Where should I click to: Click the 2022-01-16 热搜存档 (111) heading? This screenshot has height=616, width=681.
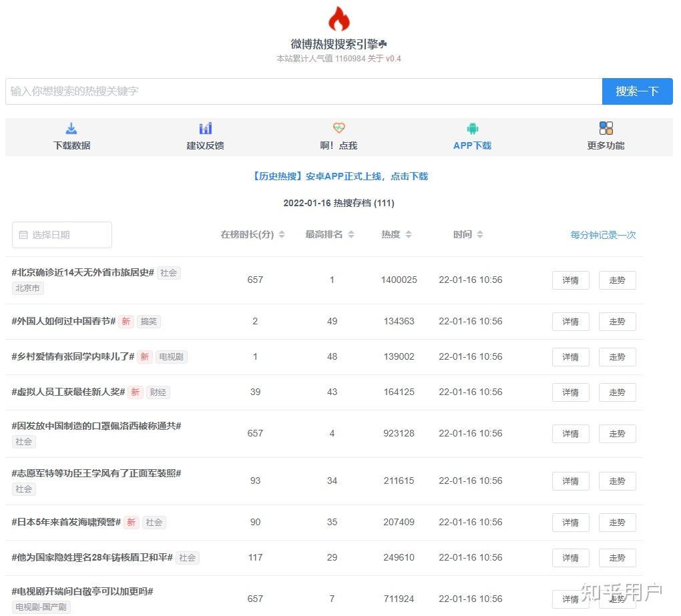(338, 203)
